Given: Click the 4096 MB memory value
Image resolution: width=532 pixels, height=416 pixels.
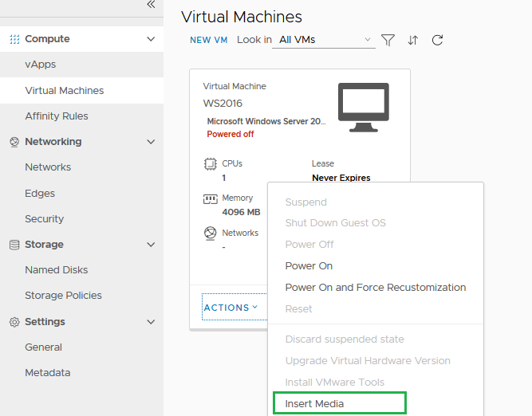Looking at the screenshot, I should [x=241, y=212].
